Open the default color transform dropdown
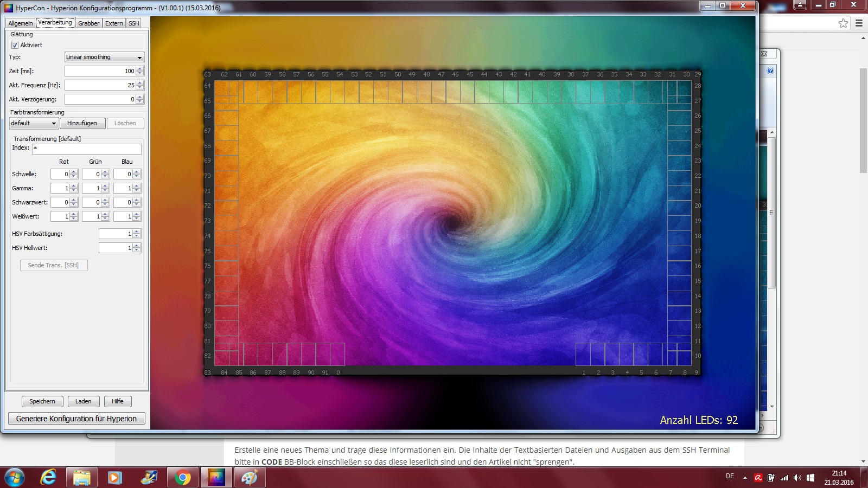Image resolution: width=868 pixels, height=488 pixels. 34,124
